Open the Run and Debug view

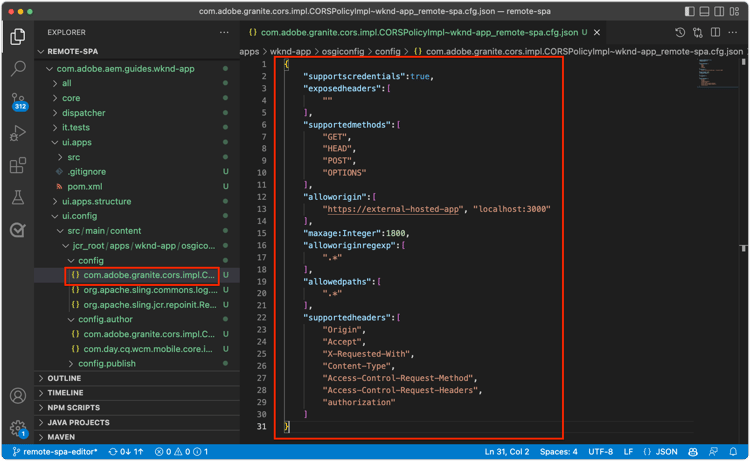click(18, 134)
